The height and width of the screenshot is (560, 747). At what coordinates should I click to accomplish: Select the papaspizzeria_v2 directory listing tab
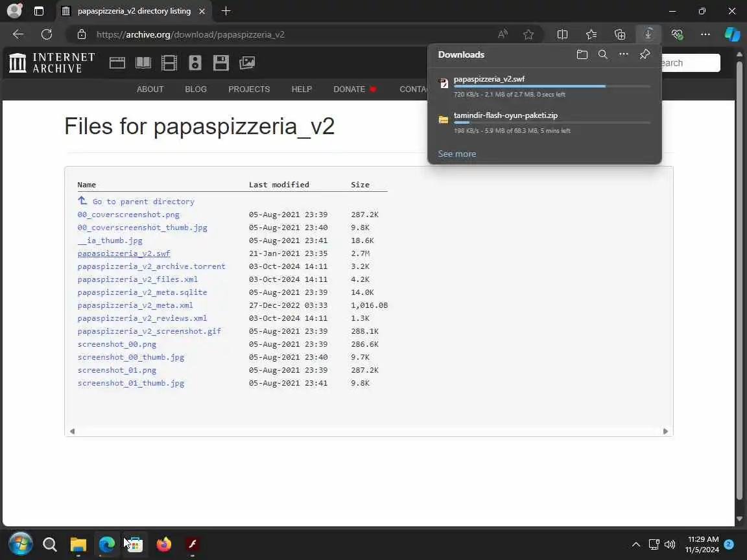pos(134,11)
